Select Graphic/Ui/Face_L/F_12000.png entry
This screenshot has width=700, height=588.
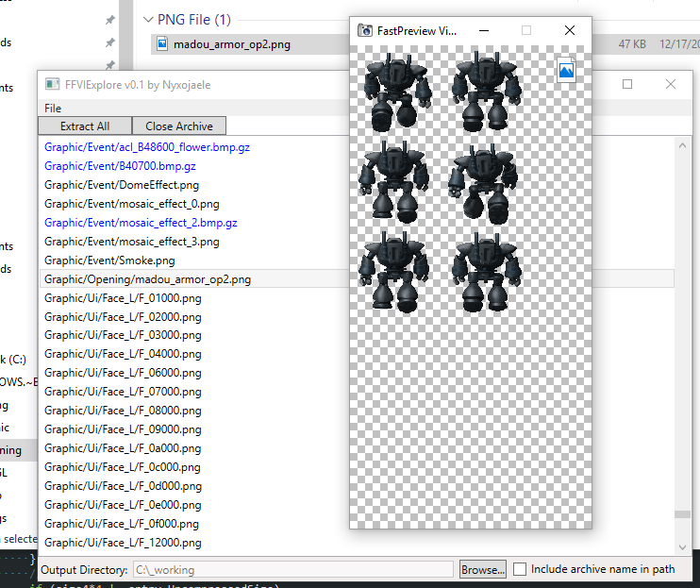pos(123,543)
